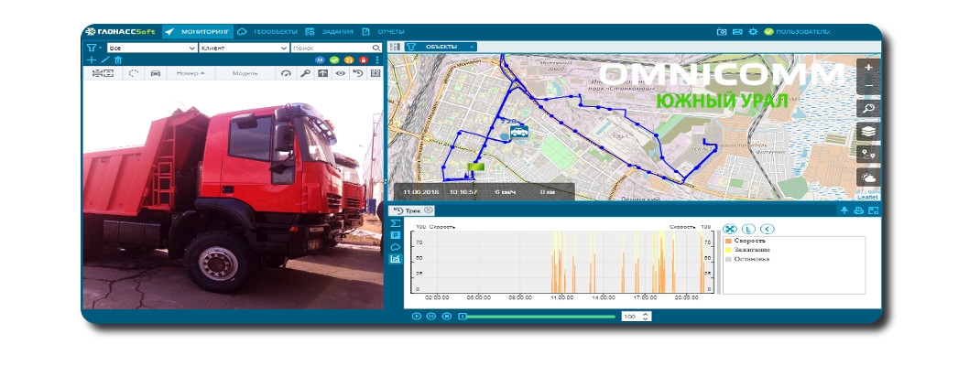Toggle the green checkmark status filter
The height and width of the screenshot is (366, 980).
click(334, 60)
